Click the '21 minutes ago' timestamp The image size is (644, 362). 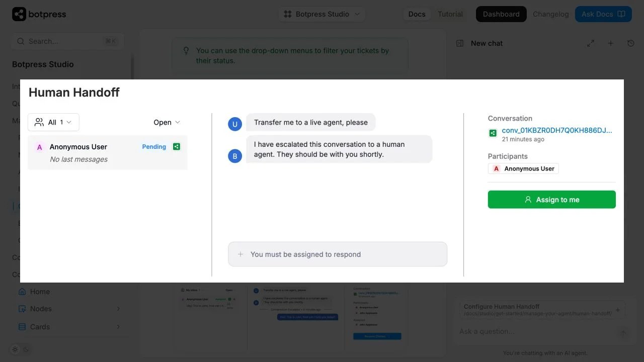pos(523,139)
